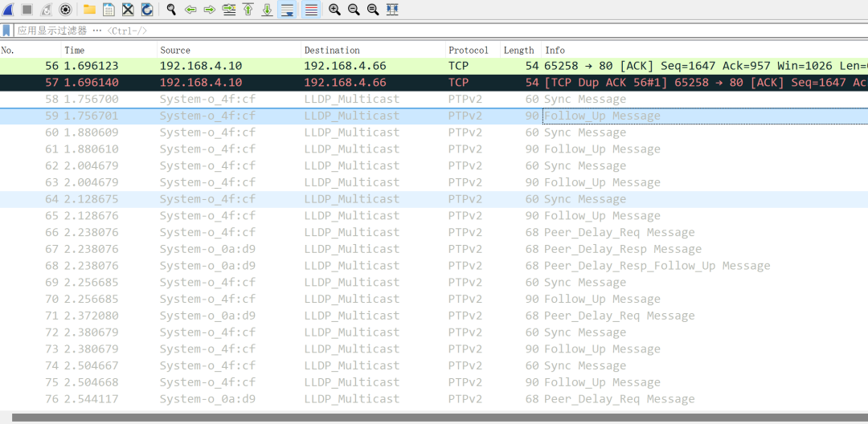Screen dimensions: 868x424
Task: Click the start capture shark fin icon
Action: 8,10
